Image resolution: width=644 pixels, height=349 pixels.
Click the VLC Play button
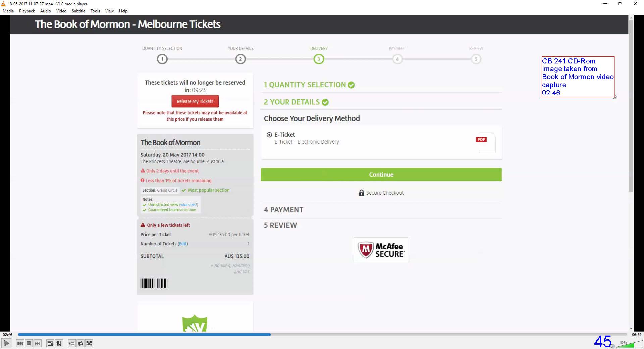click(6, 343)
